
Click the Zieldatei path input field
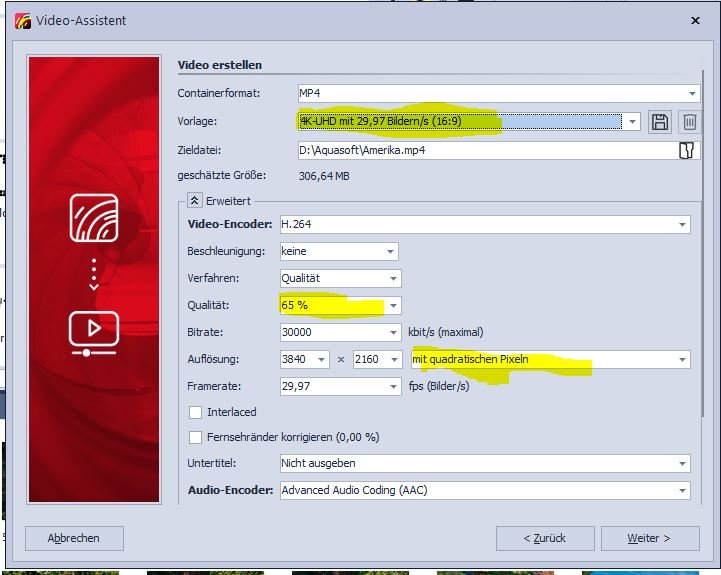point(485,151)
